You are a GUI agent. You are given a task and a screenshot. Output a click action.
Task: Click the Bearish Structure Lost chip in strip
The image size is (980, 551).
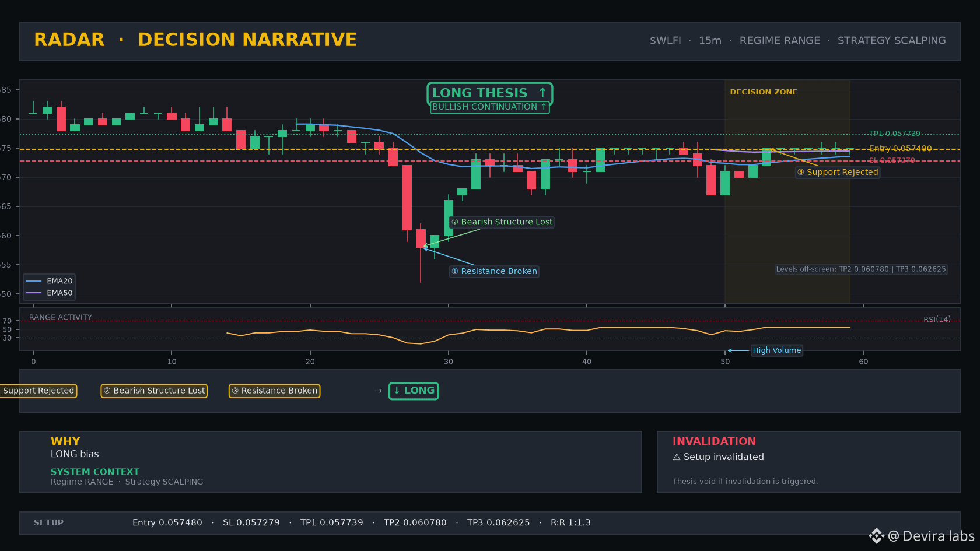coord(154,391)
